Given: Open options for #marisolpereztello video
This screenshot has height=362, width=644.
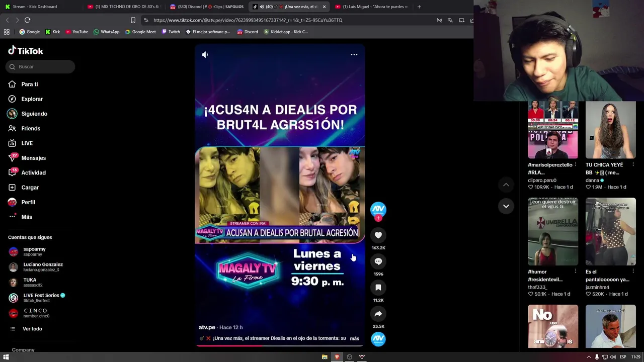Looking at the screenshot, I should 576,165.
